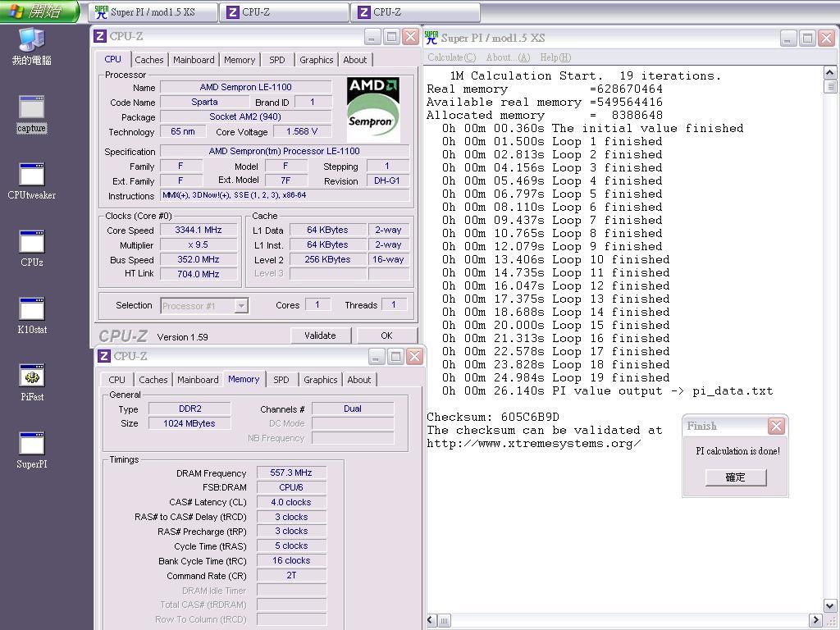
Task: Click the memory Type value DDR2
Action: [190, 409]
